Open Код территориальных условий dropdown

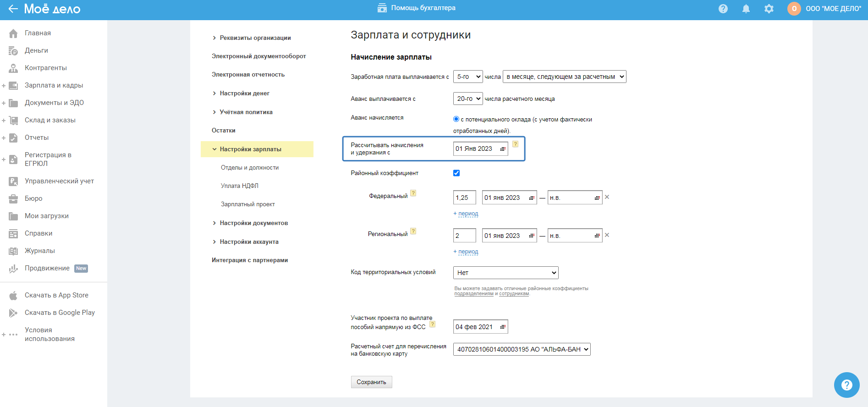pyautogui.click(x=505, y=273)
